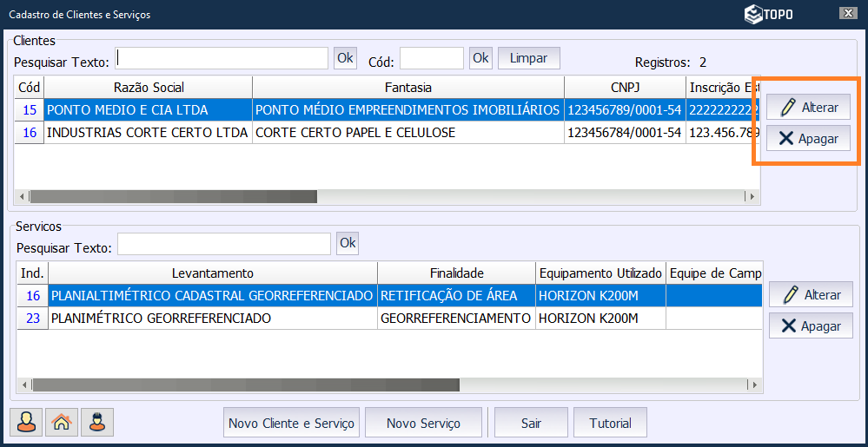Viewport: 868px width, 447px height.
Task: Click into the Cód input field
Action: click(x=431, y=58)
